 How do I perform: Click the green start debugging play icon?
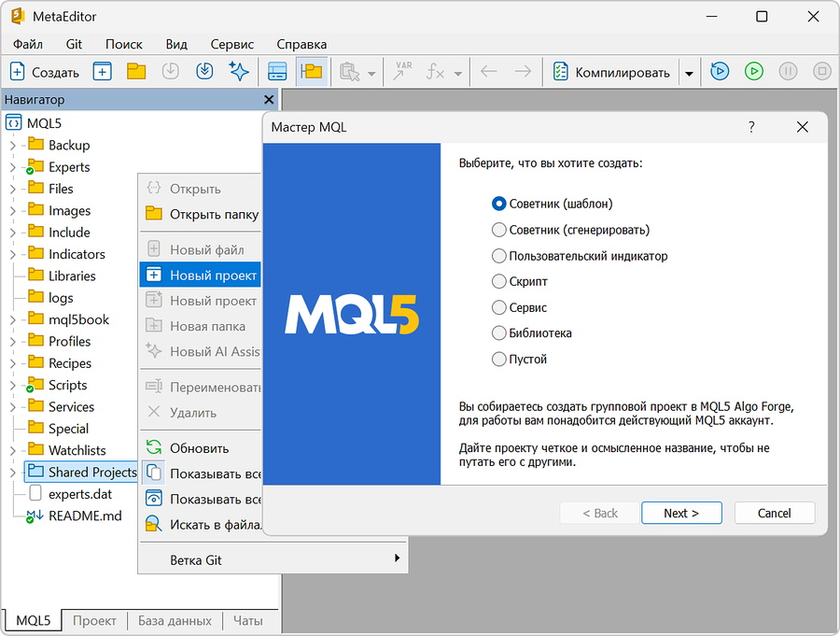[x=754, y=71]
